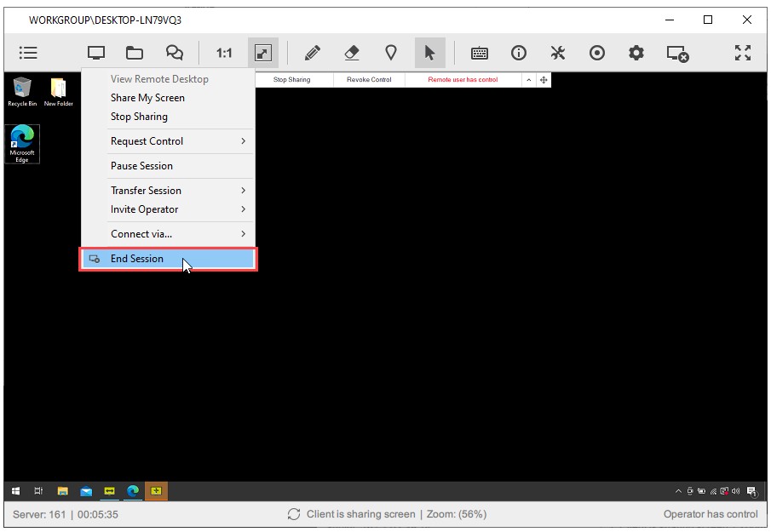The image size is (771, 532).
Task: Select the annotation pen tool
Action: coord(312,52)
